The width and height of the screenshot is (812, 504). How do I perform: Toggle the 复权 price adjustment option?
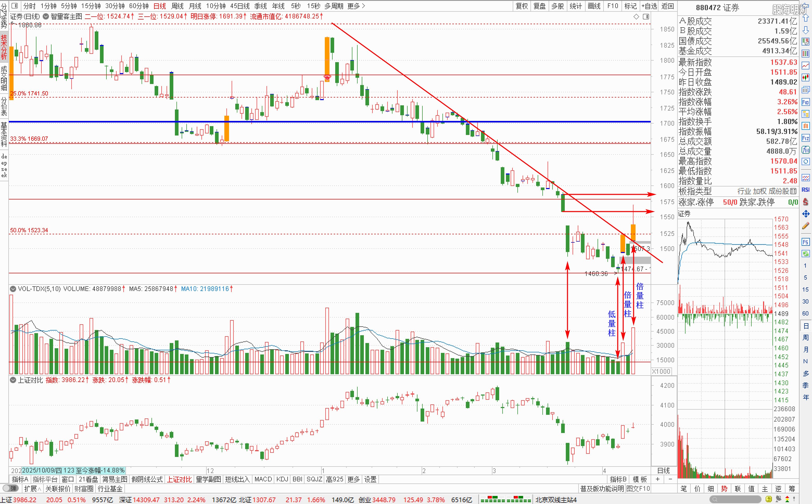point(522,6)
